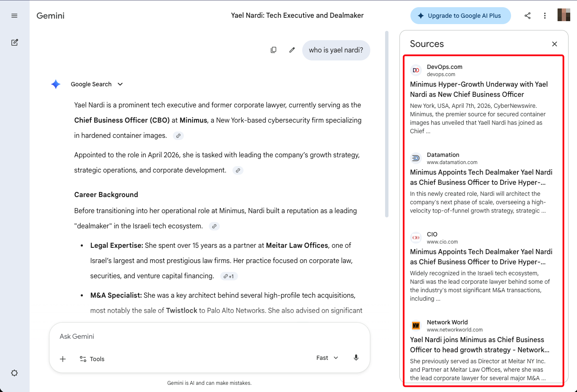Open the Tools menu in prompt box

point(92,359)
